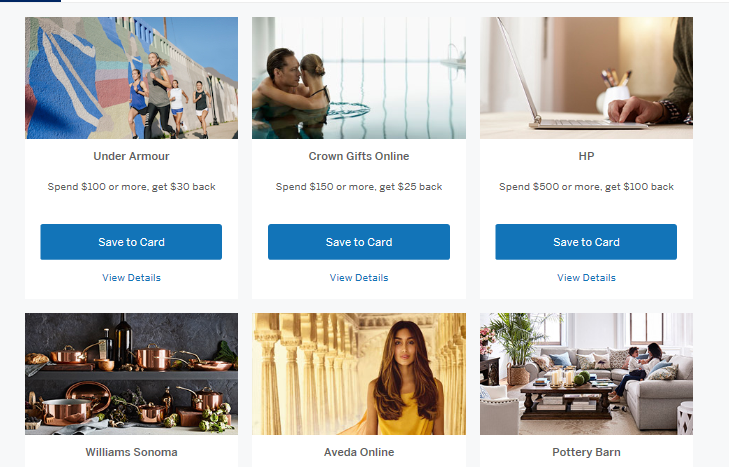Select the Williams Sonoma title
This screenshot has height=467, width=729.
(132, 452)
